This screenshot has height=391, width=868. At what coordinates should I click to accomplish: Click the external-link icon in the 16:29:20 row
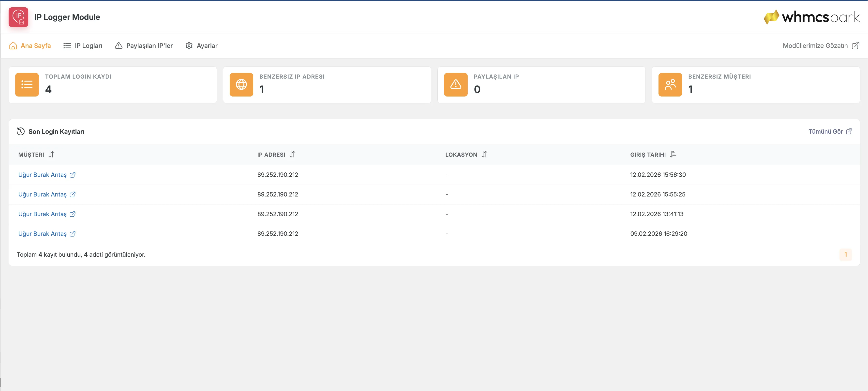tap(73, 234)
